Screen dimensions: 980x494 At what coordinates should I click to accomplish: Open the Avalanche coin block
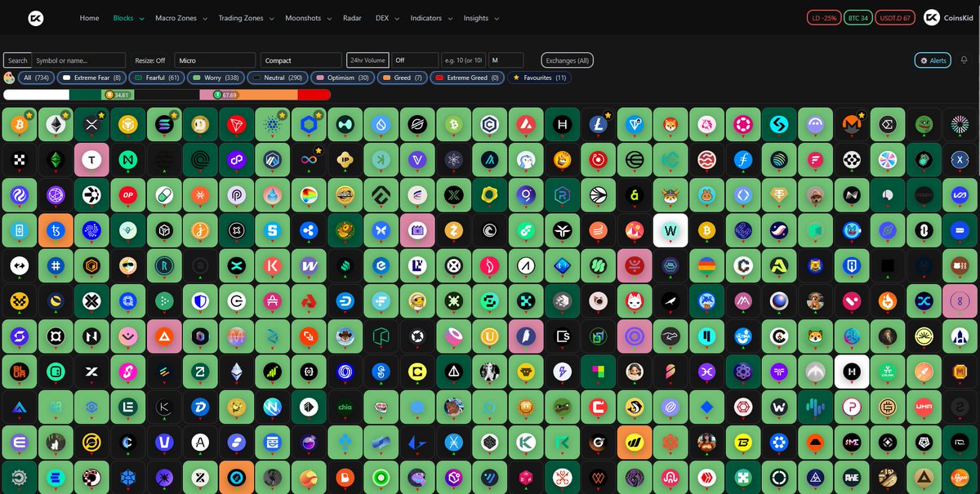coord(525,125)
